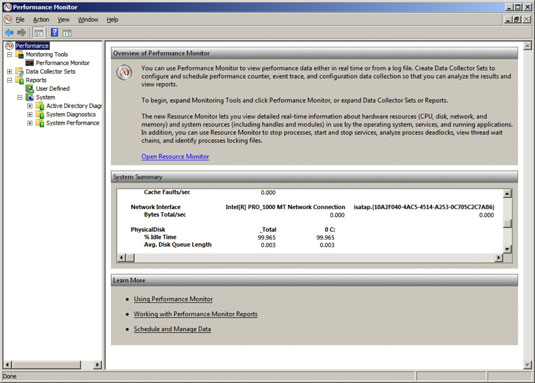Select Performance Monitor tree item label
Image resolution: width=535 pixels, height=383 pixels.
click(x=63, y=63)
